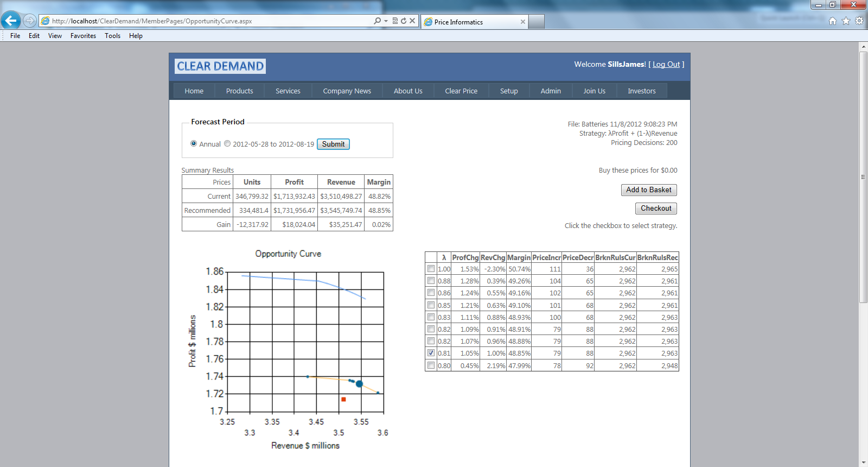Uncheck the selected 0.81 strategy checkbox
The width and height of the screenshot is (868, 467).
pos(431,353)
